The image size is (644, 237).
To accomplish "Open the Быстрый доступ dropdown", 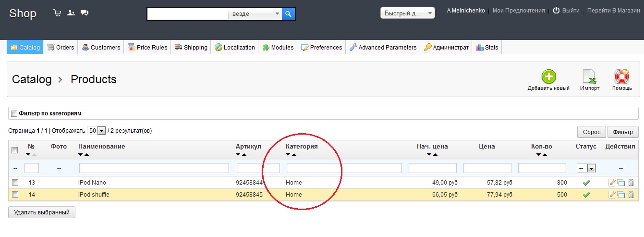I will [x=407, y=13].
